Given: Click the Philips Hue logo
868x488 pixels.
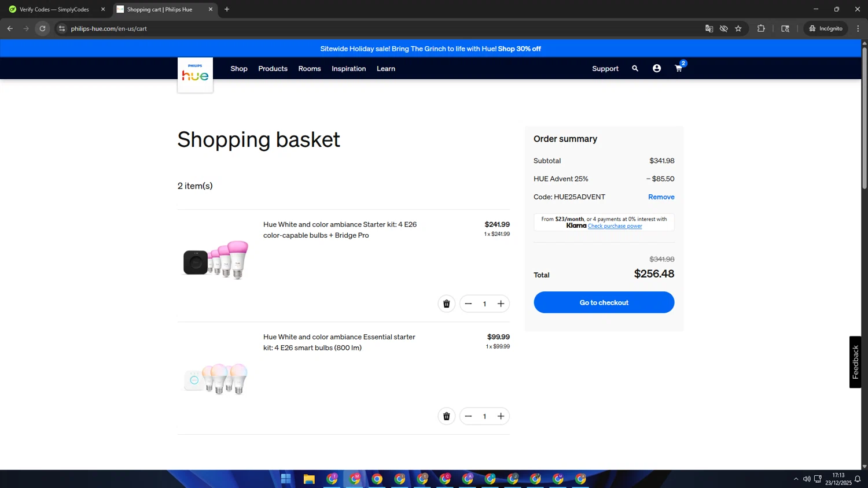Looking at the screenshot, I should coord(195,75).
